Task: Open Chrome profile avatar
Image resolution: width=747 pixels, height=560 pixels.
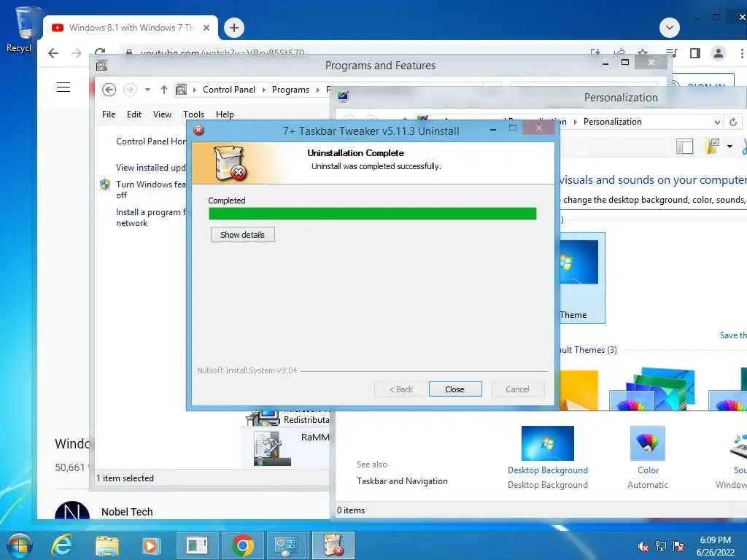Action: coord(719,52)
